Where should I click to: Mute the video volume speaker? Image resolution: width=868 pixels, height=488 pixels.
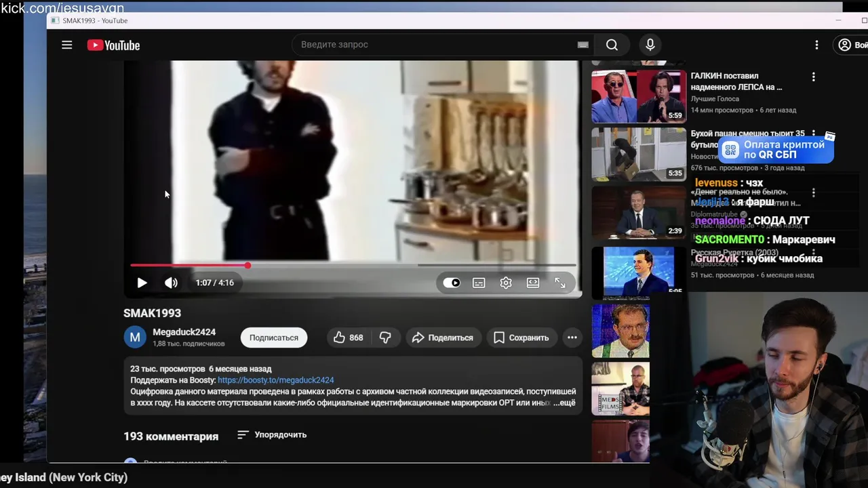(x=171, y=283)
